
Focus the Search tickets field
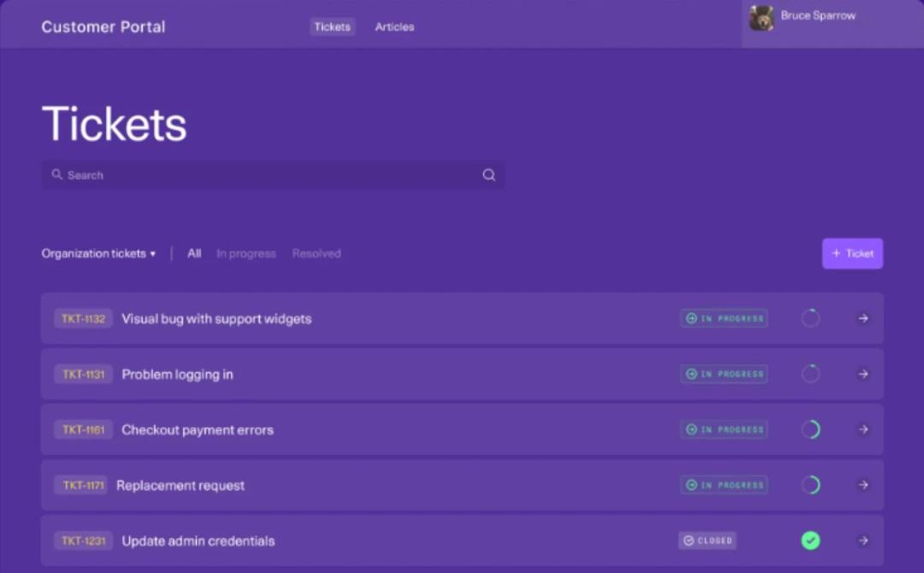tap(273, 175)
